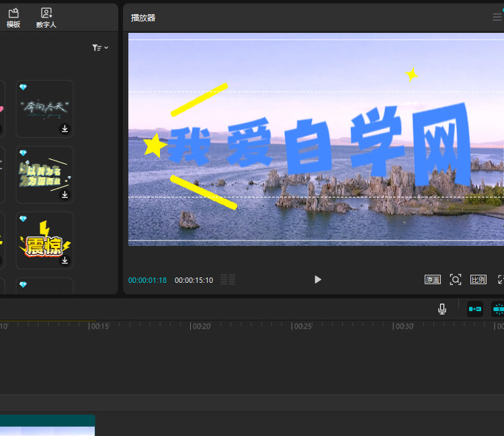504x436 pixels.
Task: Click the total duration 00:00:15:10
Action: (x=194, y=280)
